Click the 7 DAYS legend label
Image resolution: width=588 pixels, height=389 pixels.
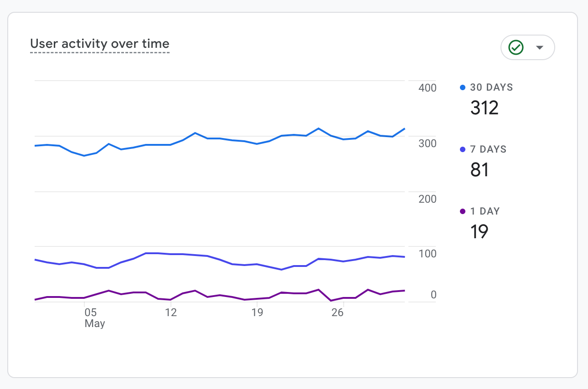coord(488,149)
